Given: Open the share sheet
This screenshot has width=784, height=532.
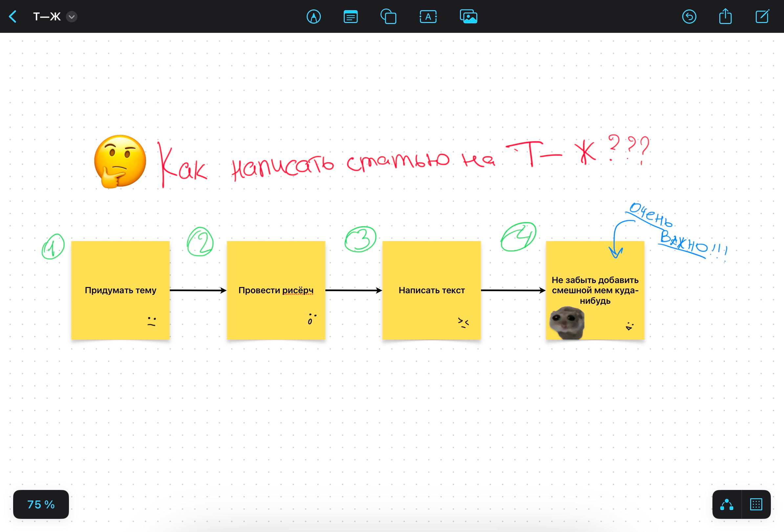Looking at the screenshot, I should pyautogui.click(x=725, y=16).
